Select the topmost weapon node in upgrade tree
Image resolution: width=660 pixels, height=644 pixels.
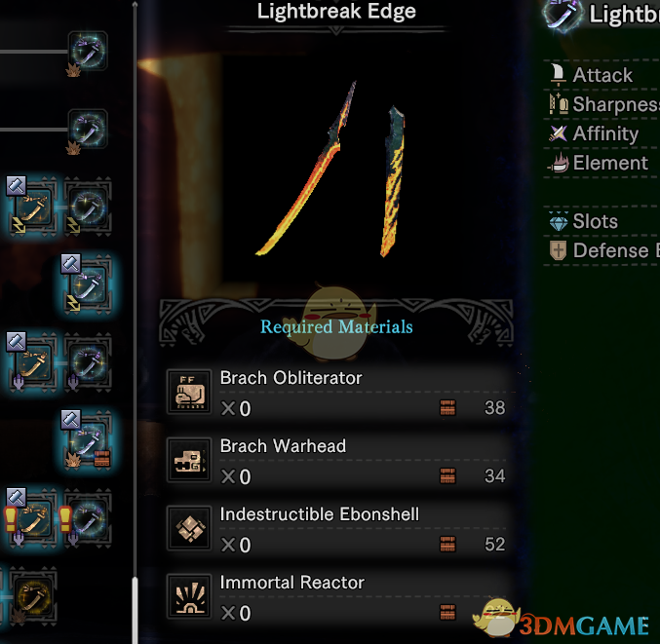tap(88, 51)
